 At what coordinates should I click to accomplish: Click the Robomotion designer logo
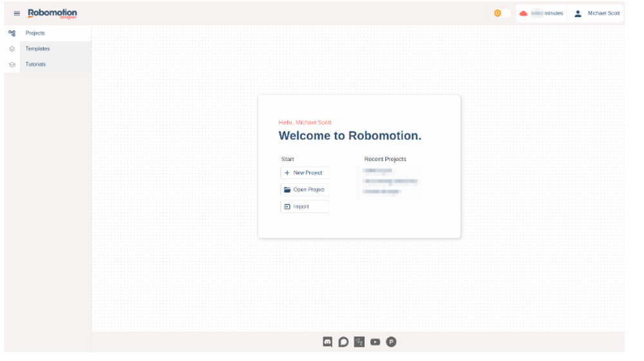(x=52, y=14)
